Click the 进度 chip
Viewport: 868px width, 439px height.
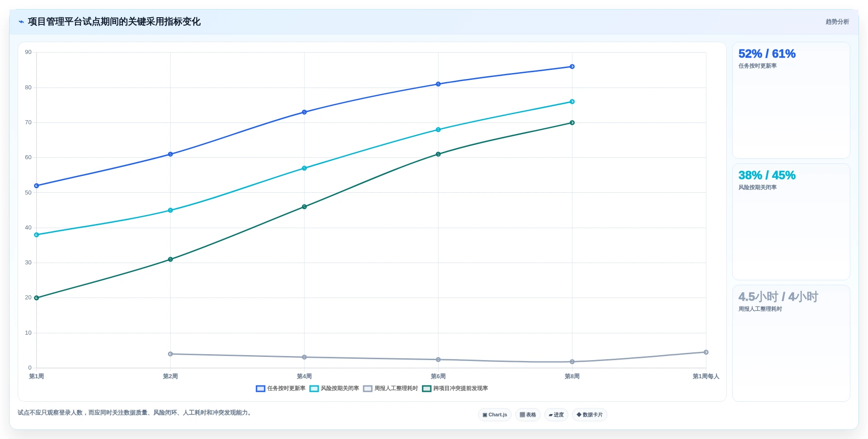[556, 415]
